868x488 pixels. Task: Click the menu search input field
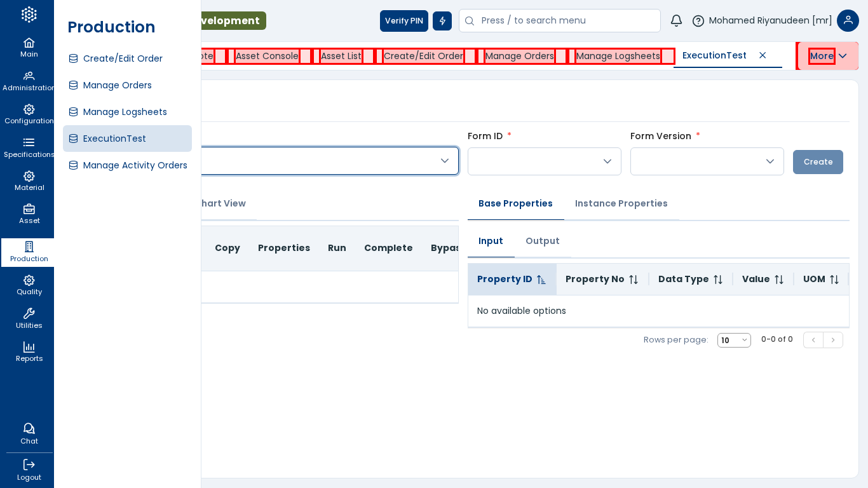click(566, 20)
